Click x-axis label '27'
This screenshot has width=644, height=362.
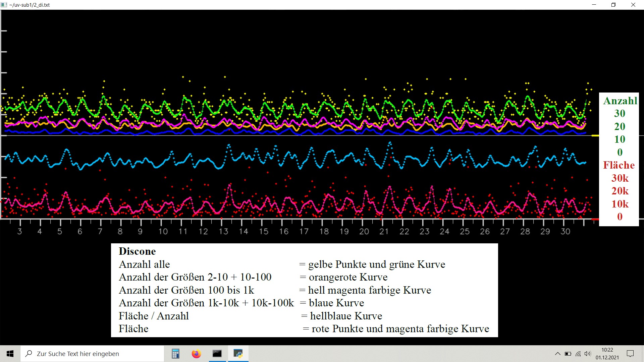point(505,232)
